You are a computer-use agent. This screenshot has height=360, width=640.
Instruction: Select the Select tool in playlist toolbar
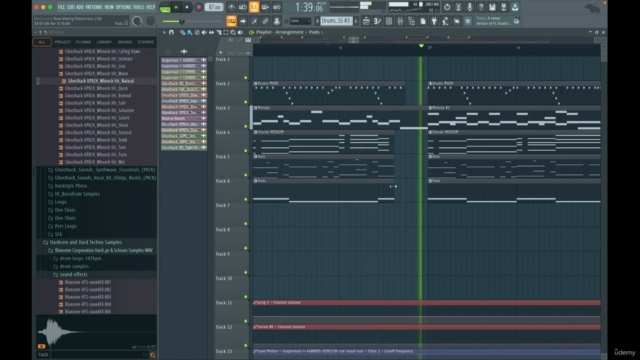click(x=226, y=32)
